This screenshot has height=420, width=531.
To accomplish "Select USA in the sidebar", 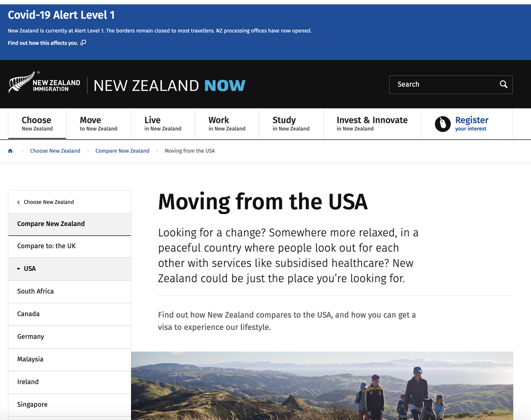I will pyautogui.click(x=69, y=269).
